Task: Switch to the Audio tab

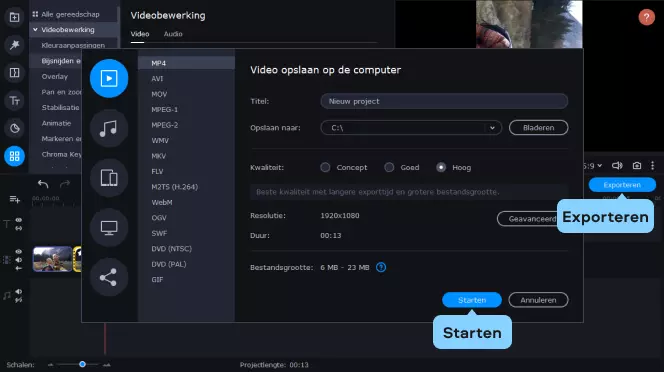Action: [173, 34]
